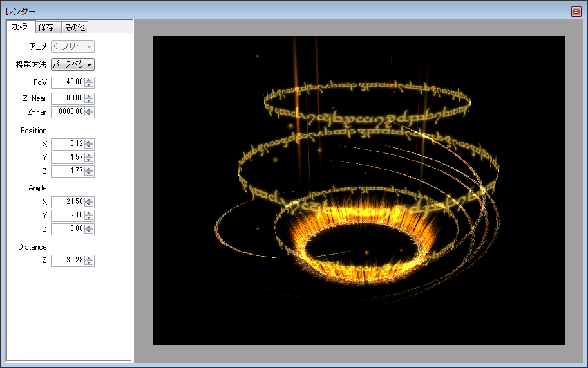Click the Position X field
Image resolution: width=588 pixels, height=368 pixels.
pyautogui.click(x=68, y=144)
